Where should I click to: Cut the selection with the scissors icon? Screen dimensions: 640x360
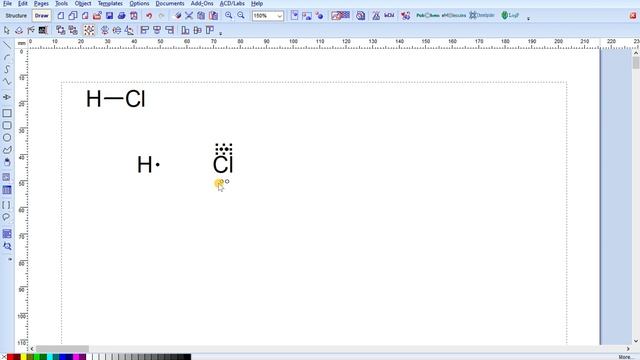point(189,16)
